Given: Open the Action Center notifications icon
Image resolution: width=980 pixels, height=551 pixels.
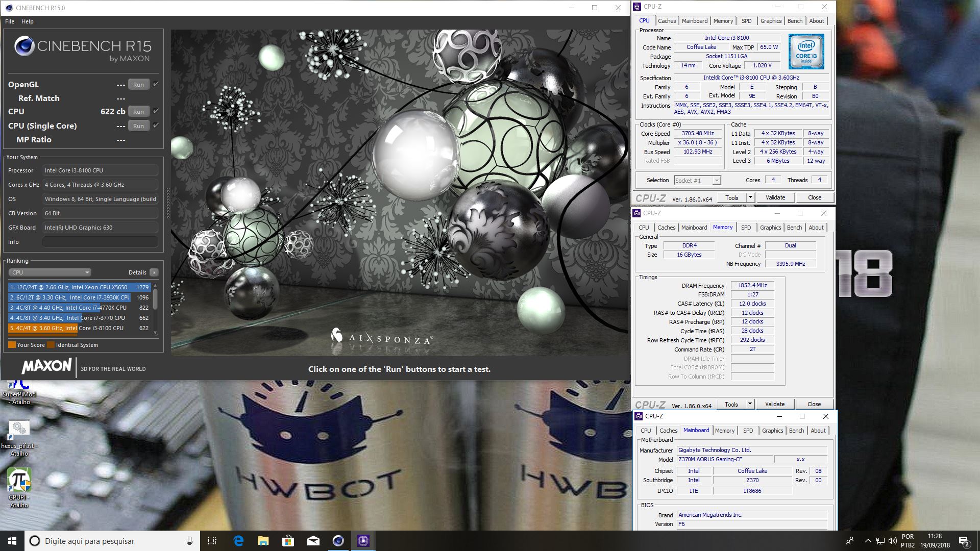Looking at the screenshot, I should coord(964,541).
